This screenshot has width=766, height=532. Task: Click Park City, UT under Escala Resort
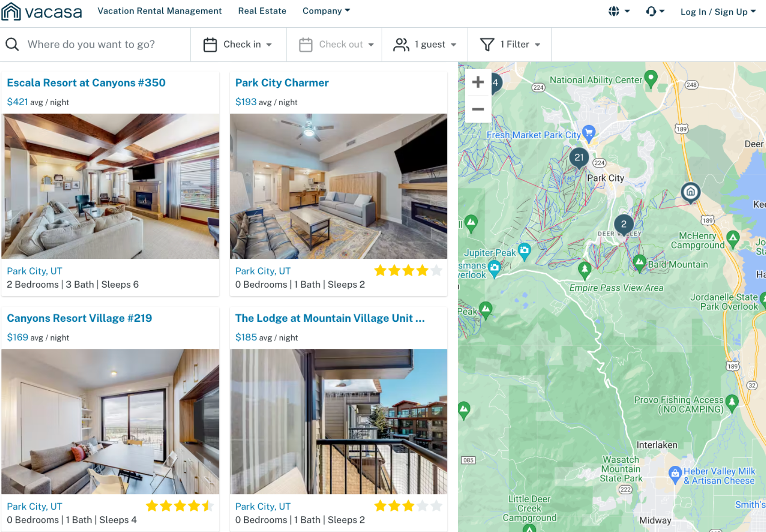tap(34, 271)
